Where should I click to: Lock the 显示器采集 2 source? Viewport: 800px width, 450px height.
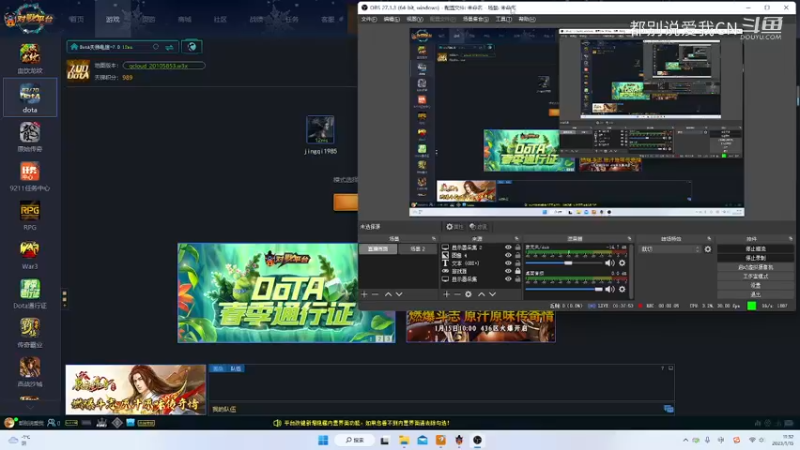[518, 247]
